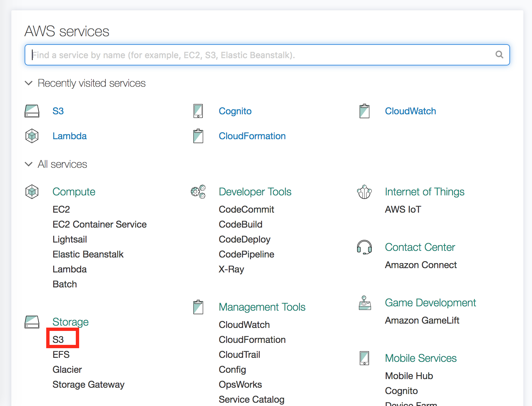Click the Lambda icon in recently visited services

coord(32,136)
